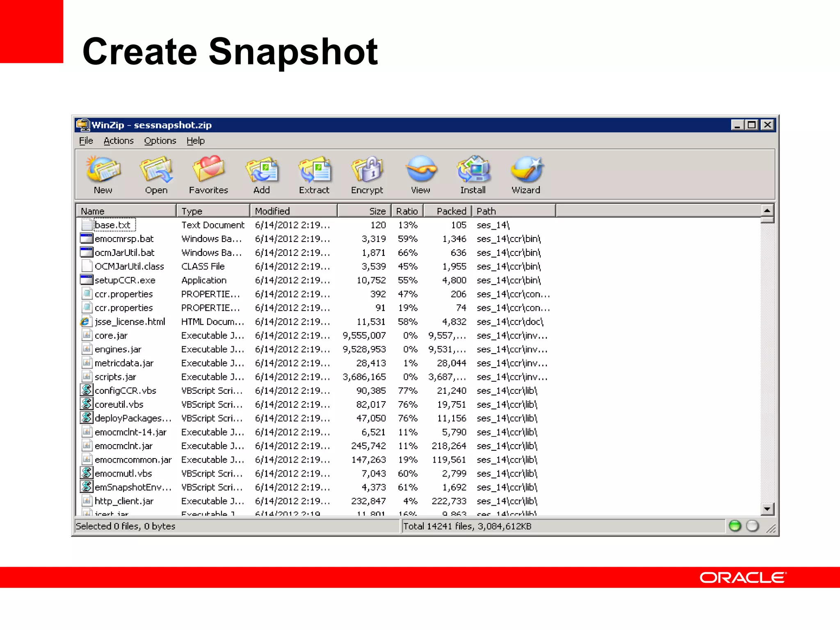840x630 pixels.
Task: Sort by the Ratio column header
Action: point(407,211)
